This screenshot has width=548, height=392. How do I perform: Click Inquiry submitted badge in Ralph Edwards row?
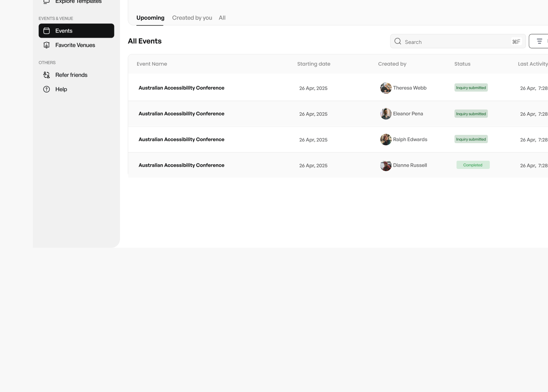[x=471, y=139]
